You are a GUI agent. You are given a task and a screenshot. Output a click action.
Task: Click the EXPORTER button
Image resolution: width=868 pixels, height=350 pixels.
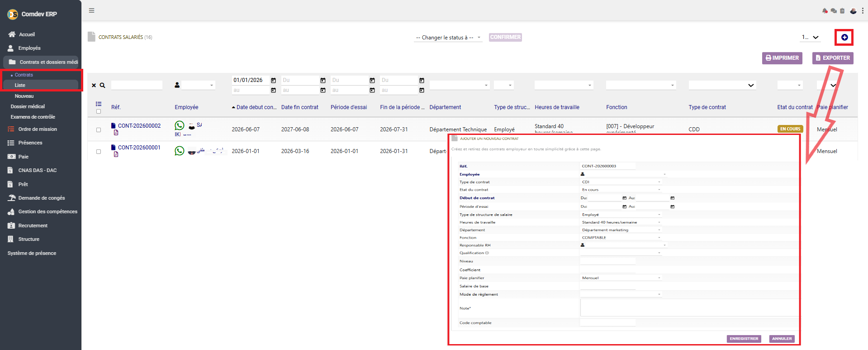click(x=833, y=58)
